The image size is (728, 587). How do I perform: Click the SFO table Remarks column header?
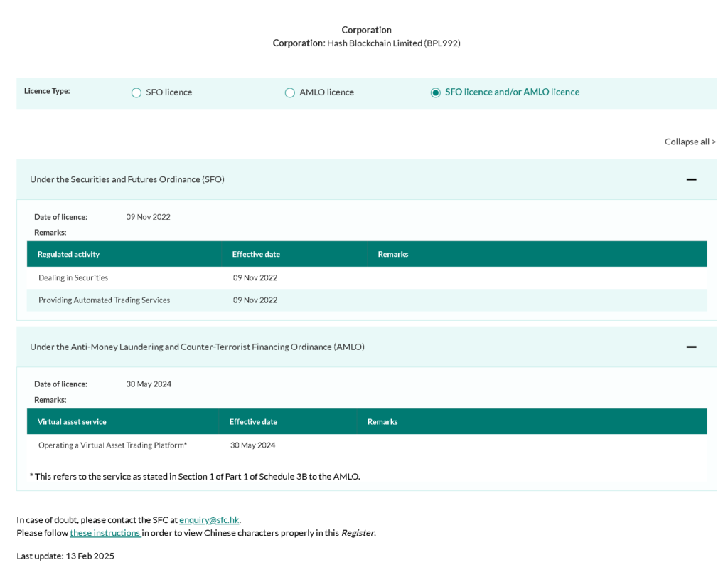(392, 254)
